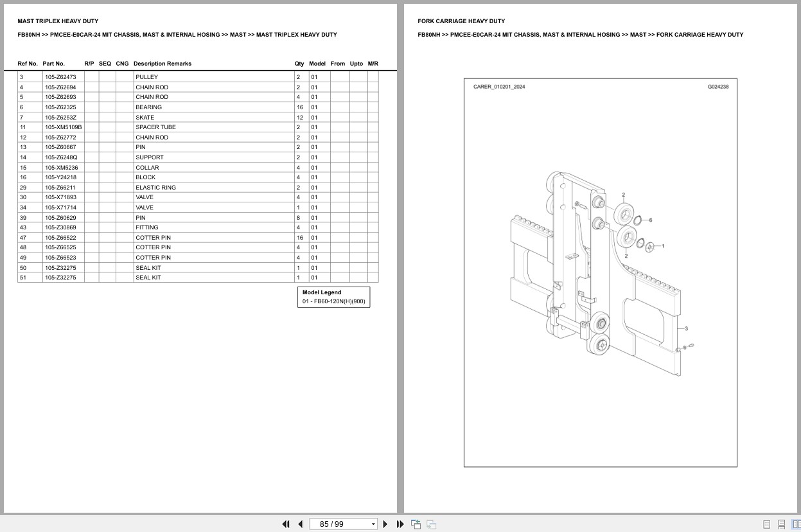Open the page number dropdown arrow
Screen dimensions: 801x532
(373, 524)
